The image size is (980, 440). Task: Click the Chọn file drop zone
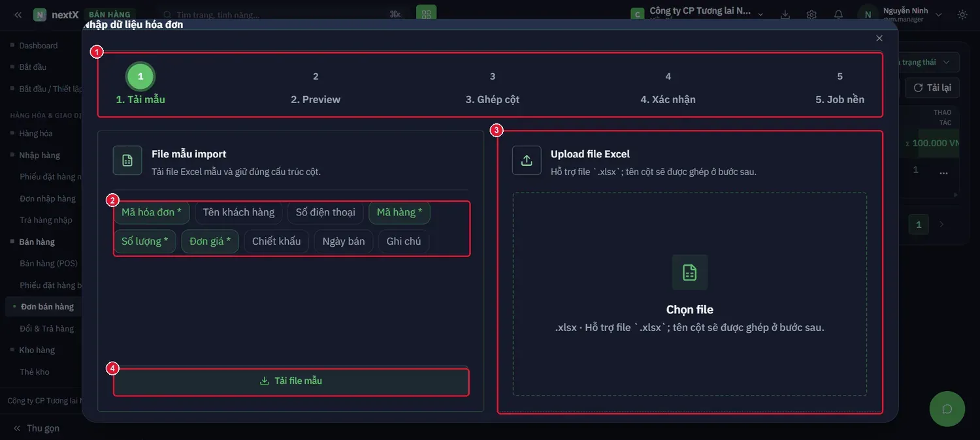[690, 294]
